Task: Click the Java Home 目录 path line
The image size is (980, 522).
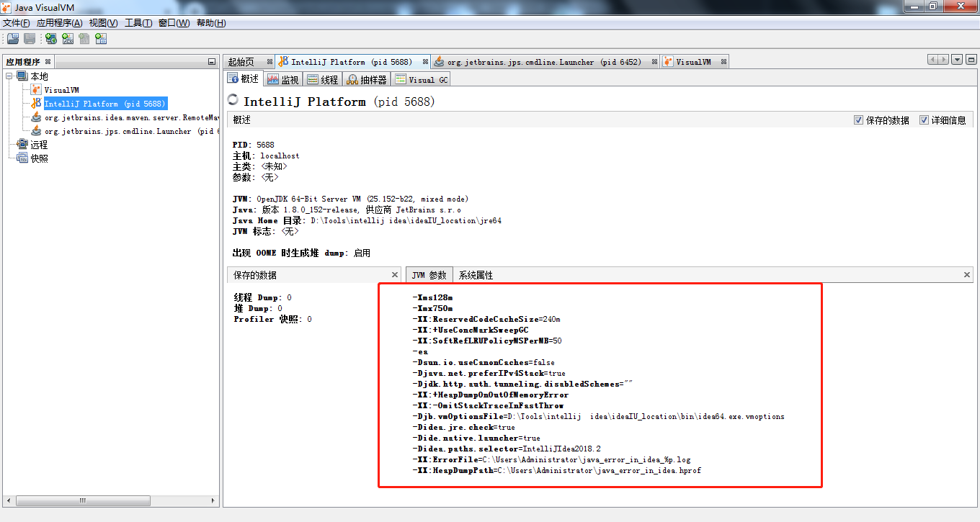Action: click(367, 220)
